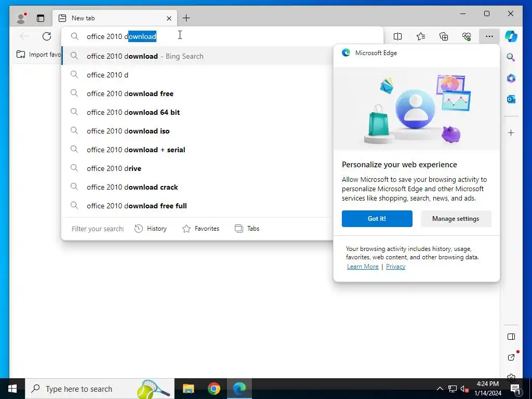Open sidebar Search icon
532x399 pixels.
[511, 57]
